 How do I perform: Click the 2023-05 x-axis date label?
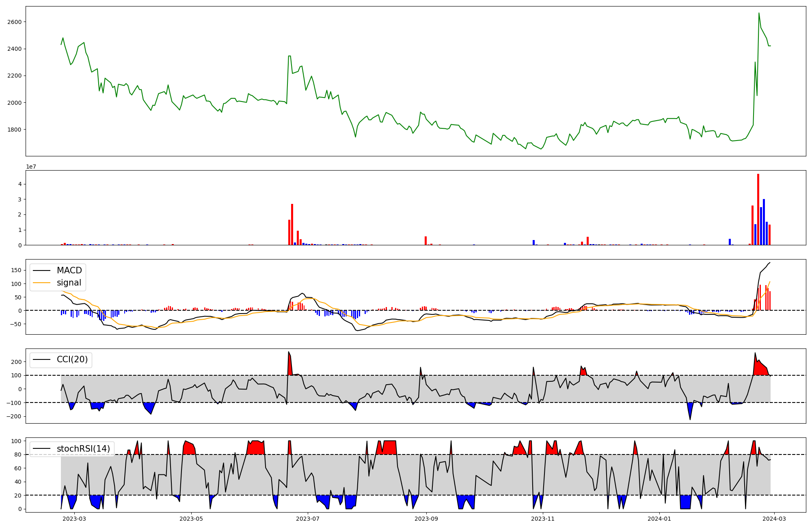point(191,519)
